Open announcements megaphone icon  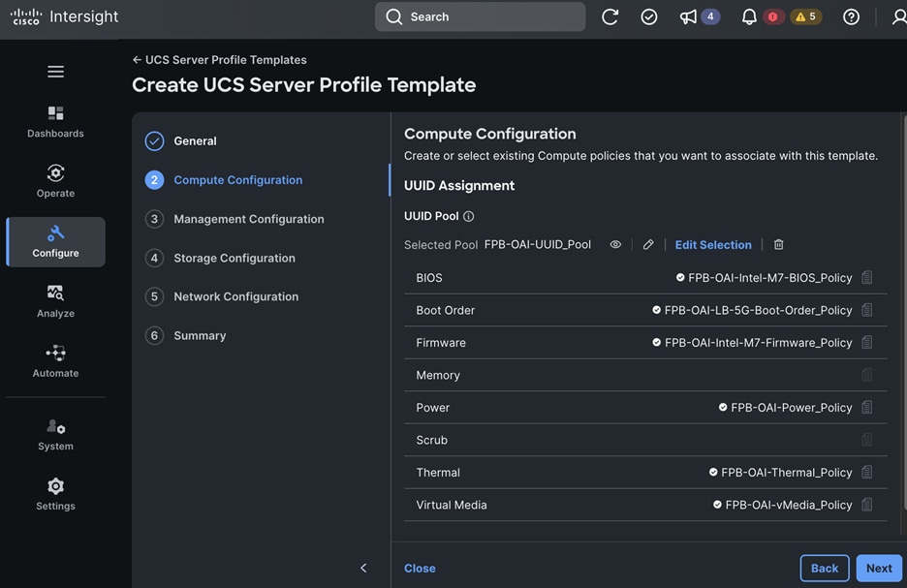point(688,16)
